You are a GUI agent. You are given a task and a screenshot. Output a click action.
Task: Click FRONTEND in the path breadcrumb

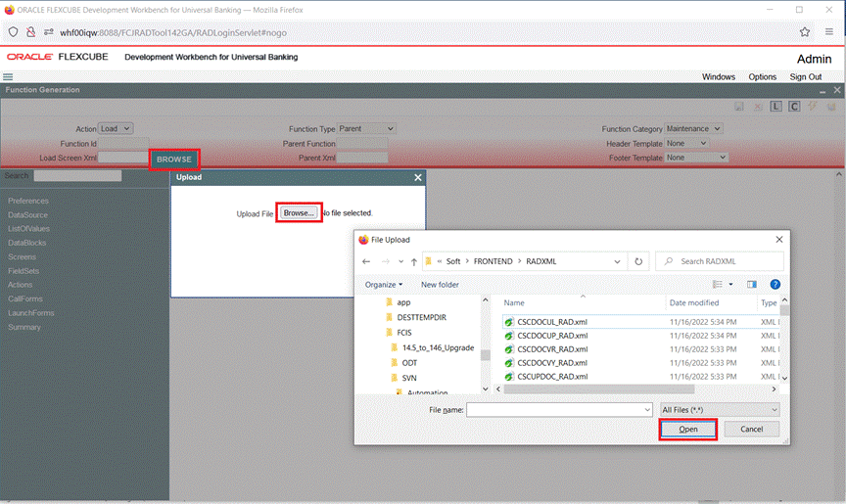(493, 261)
